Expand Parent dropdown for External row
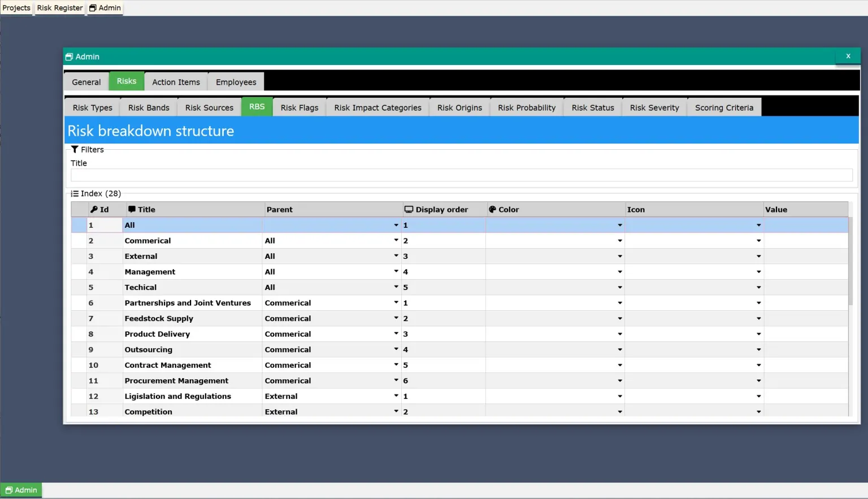The image size is (868, 499). (396, 257)
